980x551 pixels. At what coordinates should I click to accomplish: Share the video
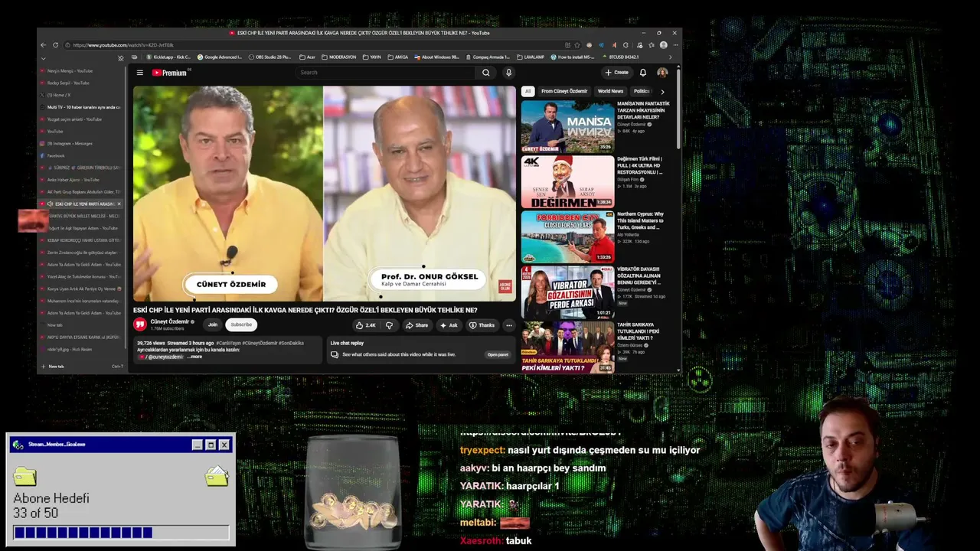pos(417,325)
